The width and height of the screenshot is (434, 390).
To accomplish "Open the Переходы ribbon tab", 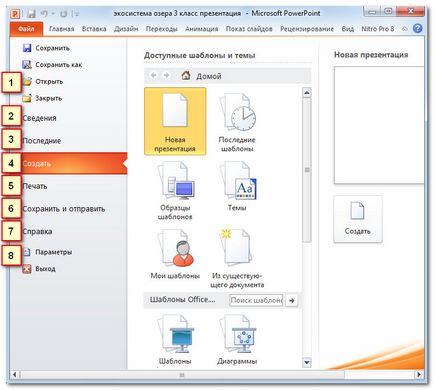I will point(162,29).
